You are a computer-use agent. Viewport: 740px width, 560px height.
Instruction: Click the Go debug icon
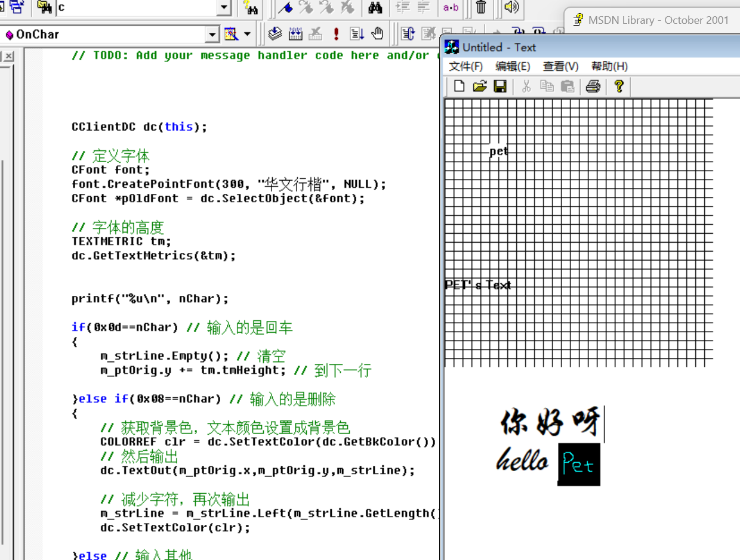pos(357,34)
